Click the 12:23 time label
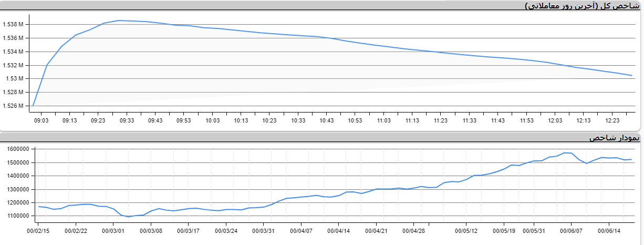Screen dimensions: 644x245 point(612,120)
